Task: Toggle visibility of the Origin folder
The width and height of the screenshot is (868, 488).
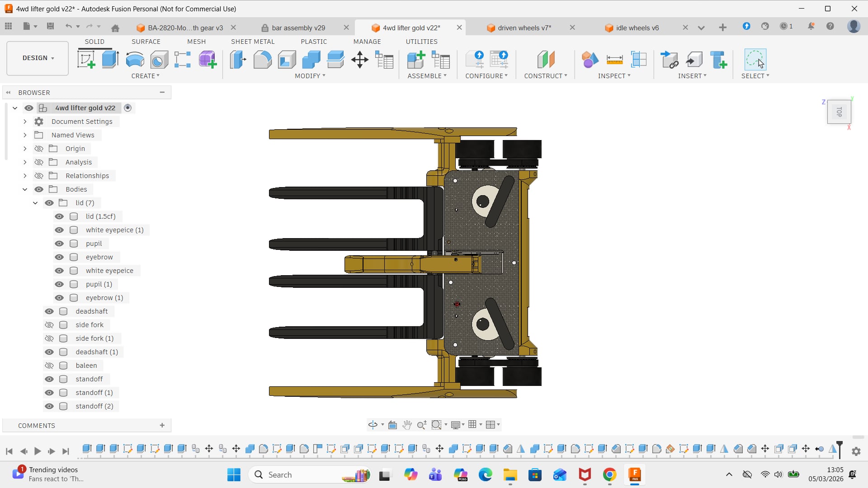Action: point(39,149)
